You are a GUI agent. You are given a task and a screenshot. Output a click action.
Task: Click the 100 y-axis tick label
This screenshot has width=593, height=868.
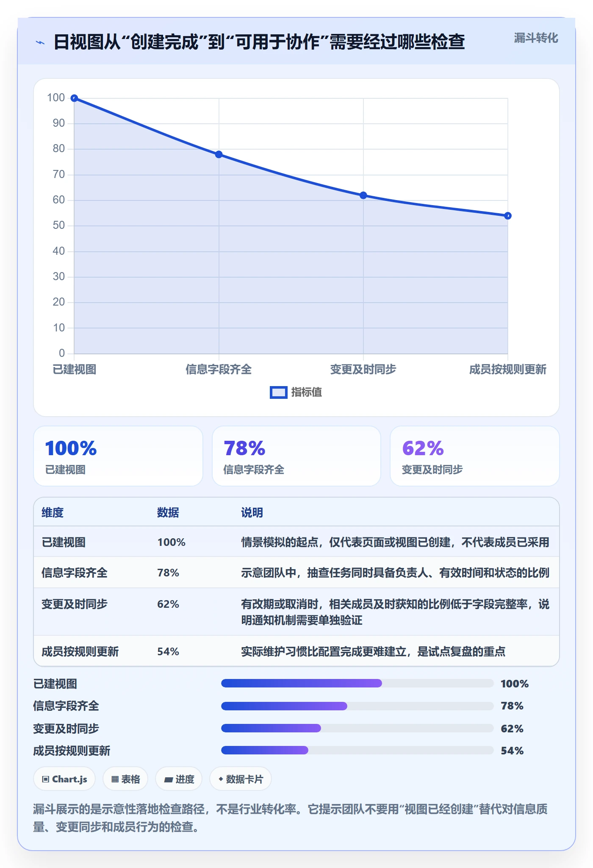click(56, 97)
